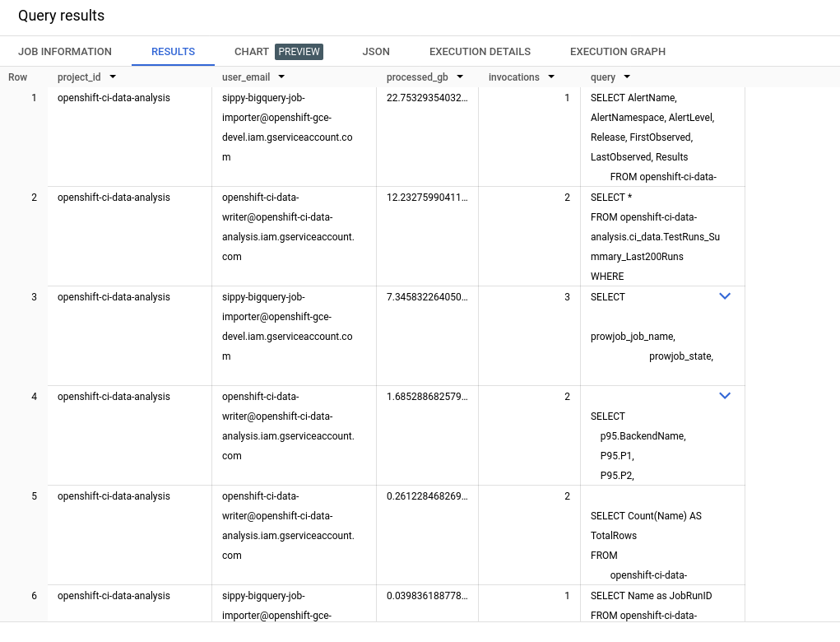Click row number 6
This screenshot has height=642, width=840.
[35, 596]
